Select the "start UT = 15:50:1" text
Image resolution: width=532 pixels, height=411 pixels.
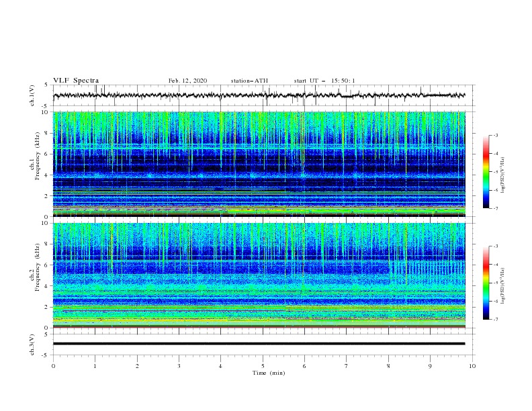click(324, 81)
